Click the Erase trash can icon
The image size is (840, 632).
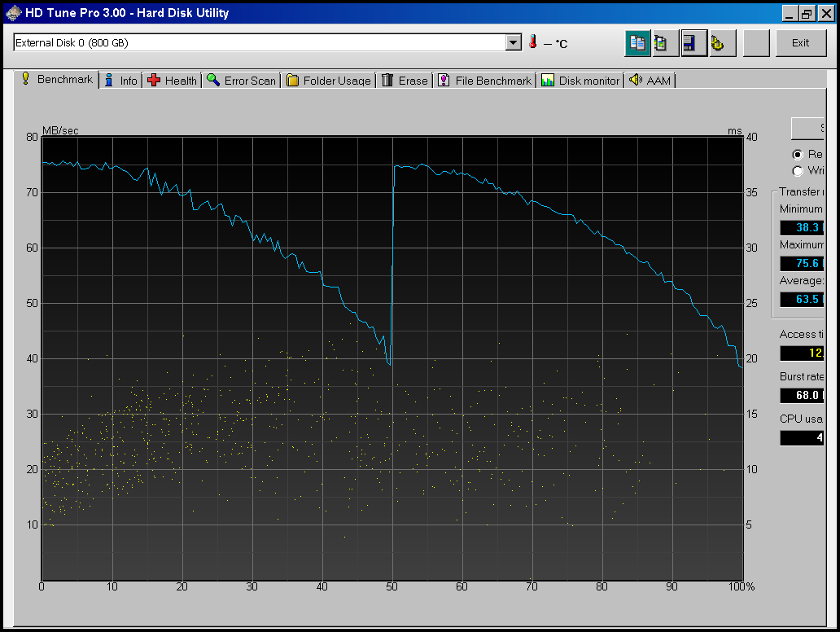pyautogui.click(x=387, y=81)
